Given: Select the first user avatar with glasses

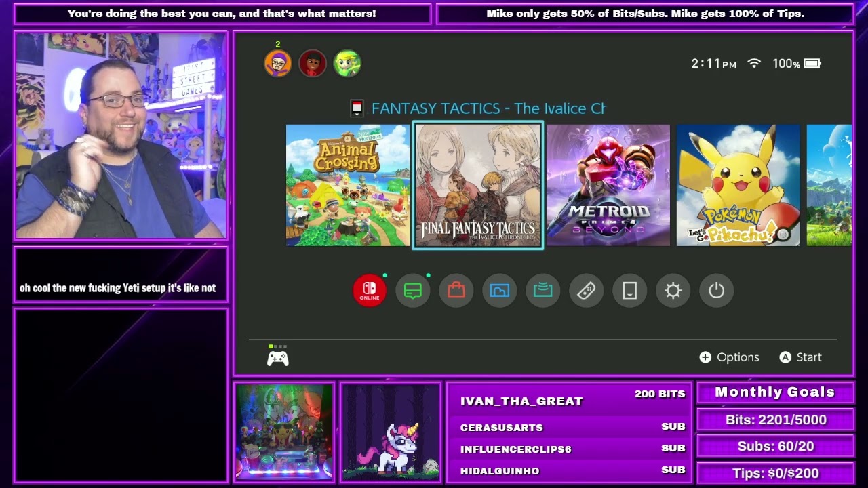Looking at the screenshot, I should pyautogui.click(x=278, y=64).
